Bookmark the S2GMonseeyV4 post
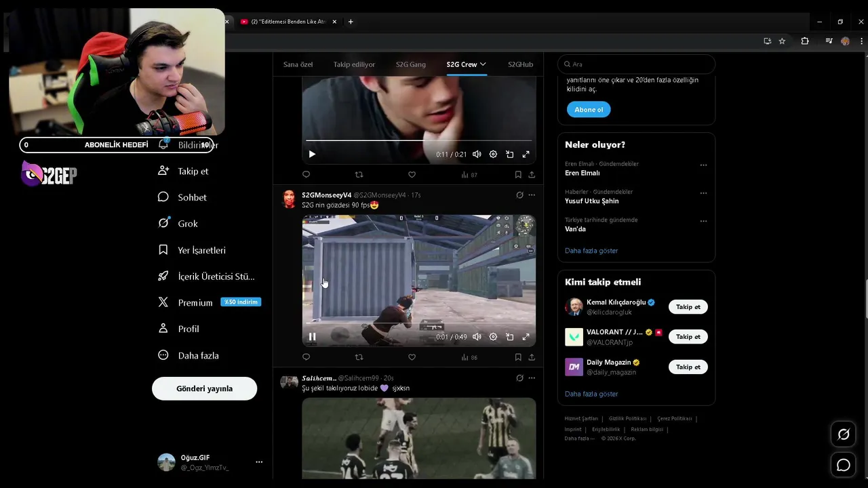The height and width of the screenshot is (488, 868). (518, 357)
